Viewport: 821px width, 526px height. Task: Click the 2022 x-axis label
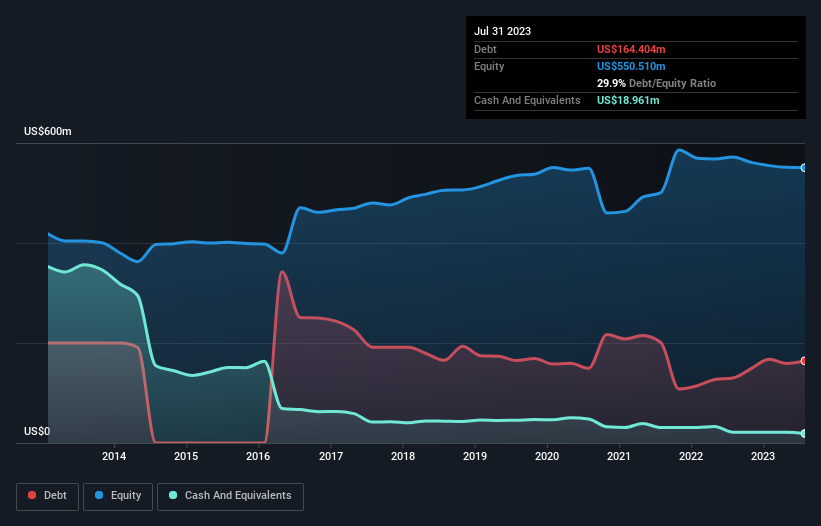pos(691,456)
